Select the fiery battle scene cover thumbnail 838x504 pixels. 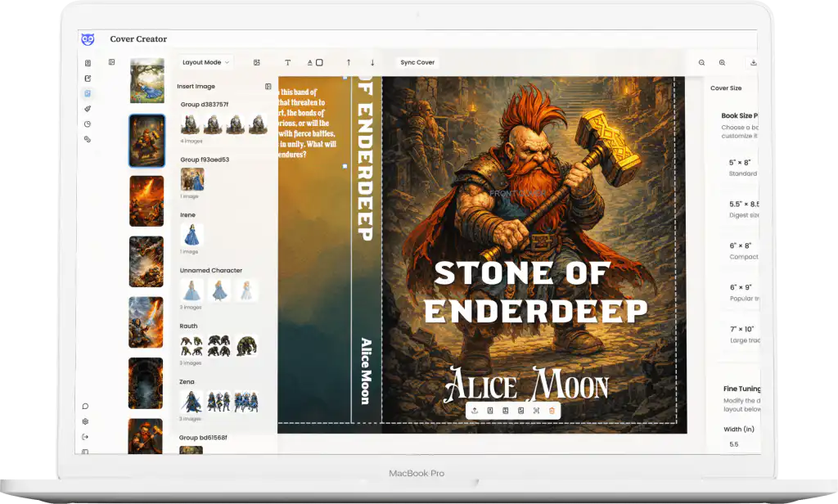coord(146,201)
